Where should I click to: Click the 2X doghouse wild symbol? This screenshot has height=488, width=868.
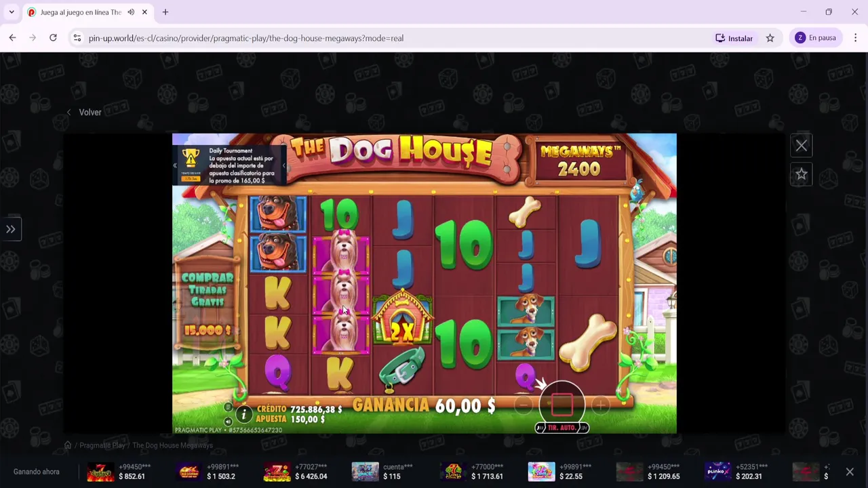(403, 319)
